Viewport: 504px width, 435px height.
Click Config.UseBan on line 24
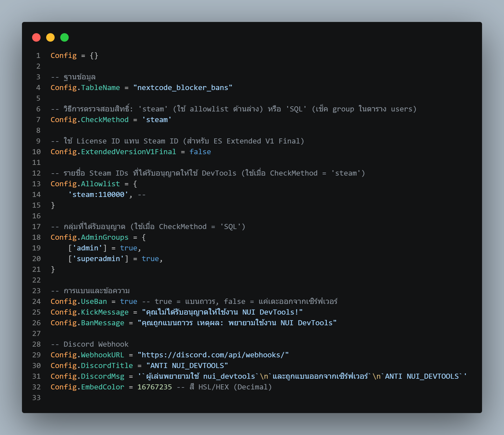[79, 301]
